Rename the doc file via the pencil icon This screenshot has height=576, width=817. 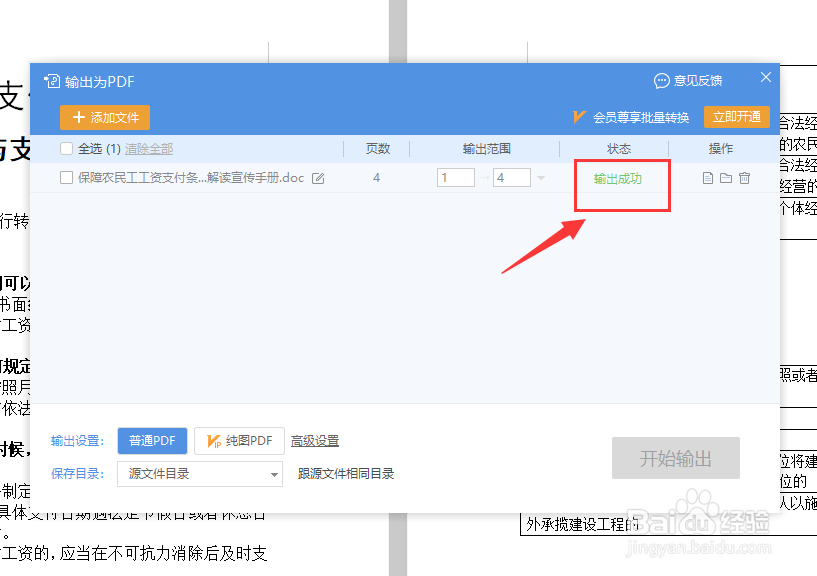316,177
